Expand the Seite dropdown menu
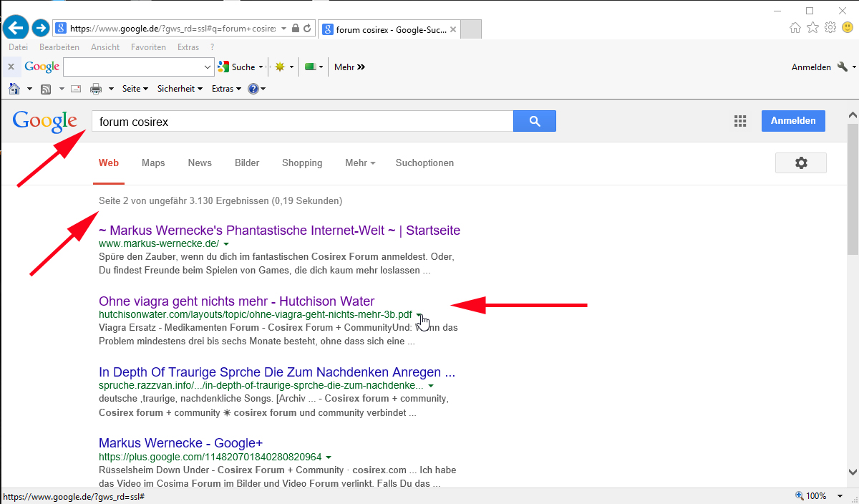Screen dimensions: 859x504 pos(135,89)
